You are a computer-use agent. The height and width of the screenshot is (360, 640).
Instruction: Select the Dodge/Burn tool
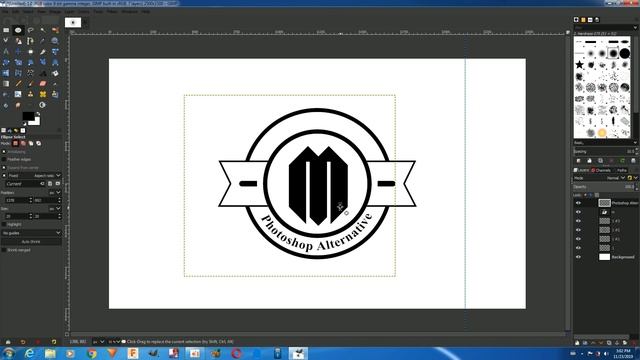43,105
